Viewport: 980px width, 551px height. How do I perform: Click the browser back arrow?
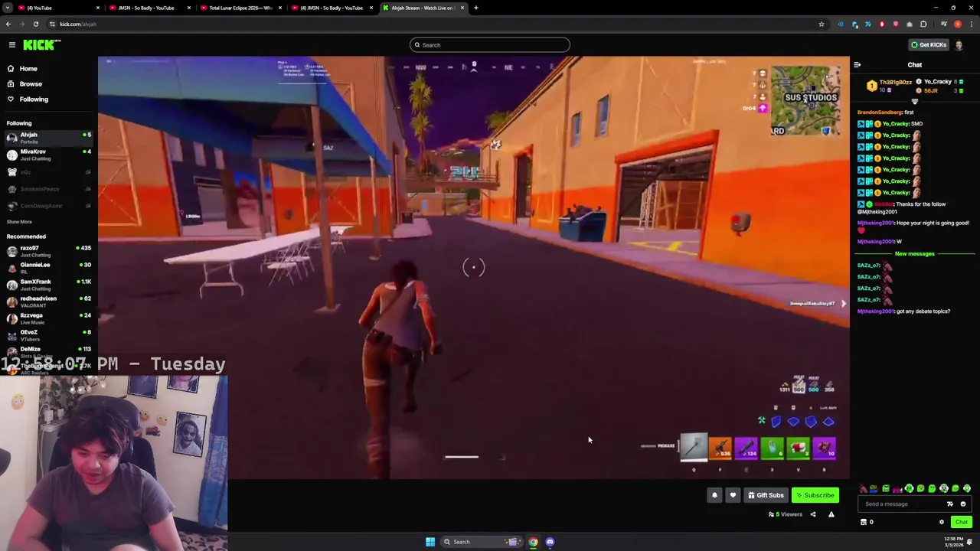tap(8, 24)
